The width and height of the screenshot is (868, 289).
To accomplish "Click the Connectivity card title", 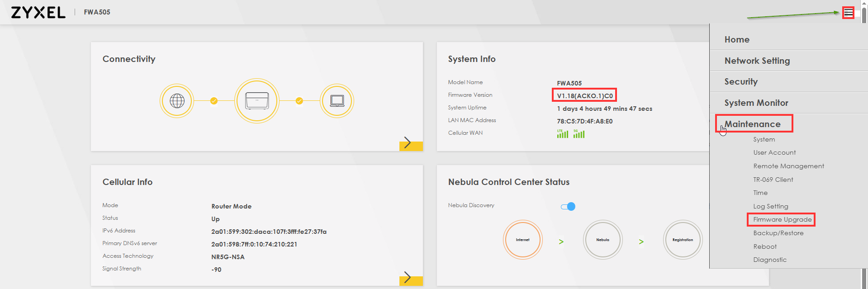I will click(129, 59).
